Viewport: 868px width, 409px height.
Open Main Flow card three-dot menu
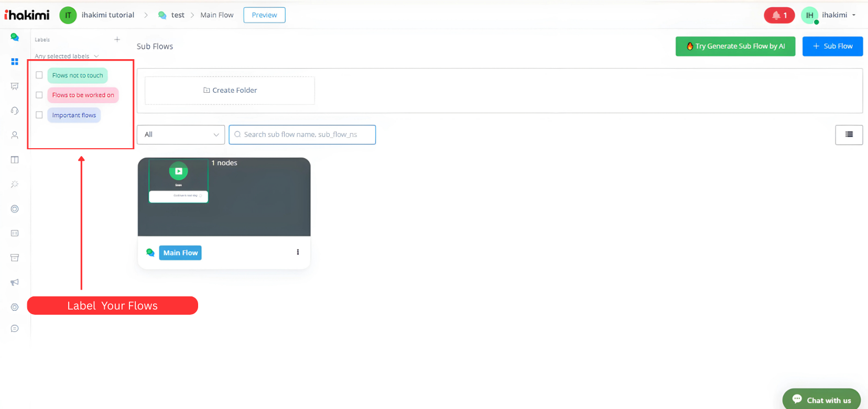tap(298, 252)
